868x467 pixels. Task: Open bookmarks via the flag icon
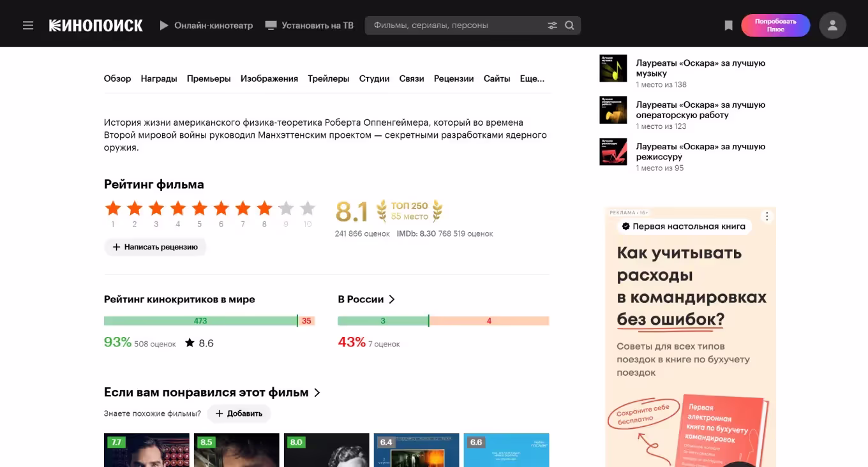point(728,26)
